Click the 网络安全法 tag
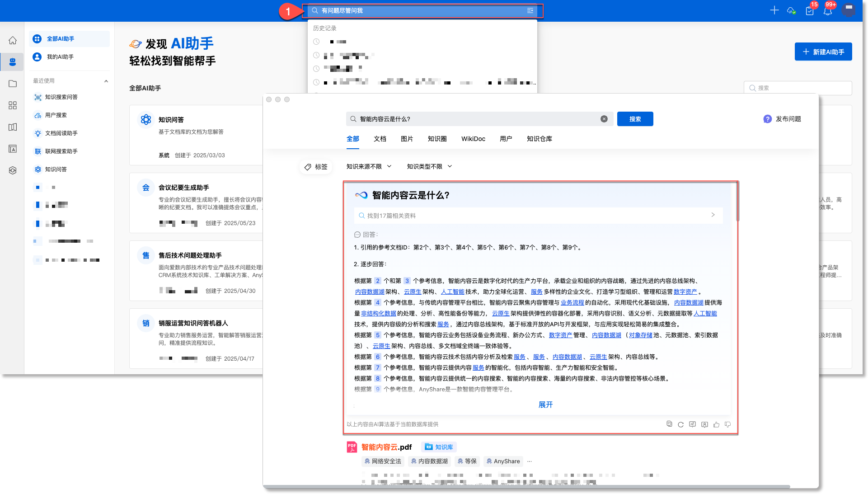868x494 pixels. pyautogui.click(x=383, y=461)
